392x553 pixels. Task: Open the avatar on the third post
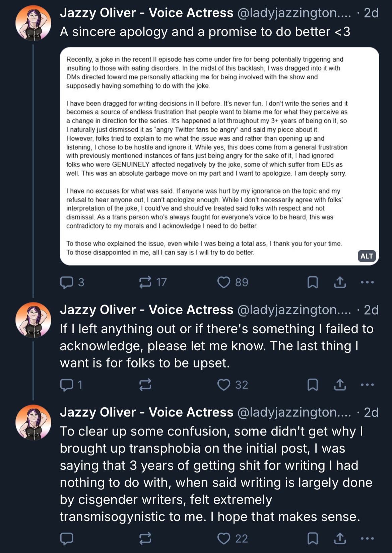(33, 422)
